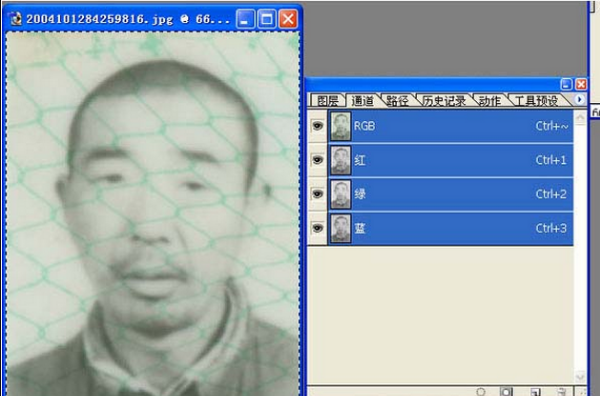Close the channels panel
The width and height of the screenshot is (600, 396).
point(581,84)
